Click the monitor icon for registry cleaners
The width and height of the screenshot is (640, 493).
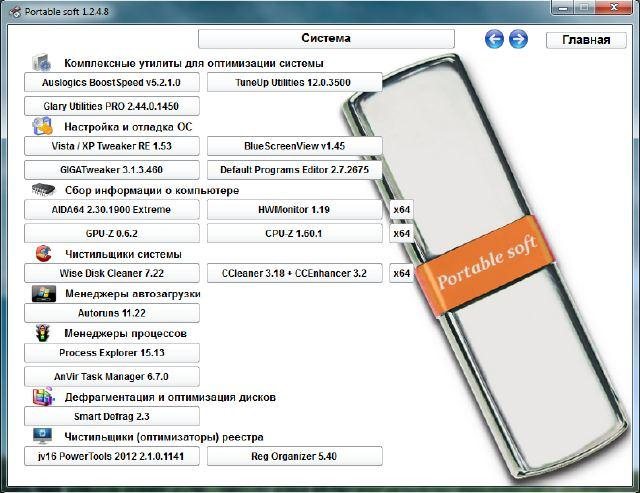42,436
